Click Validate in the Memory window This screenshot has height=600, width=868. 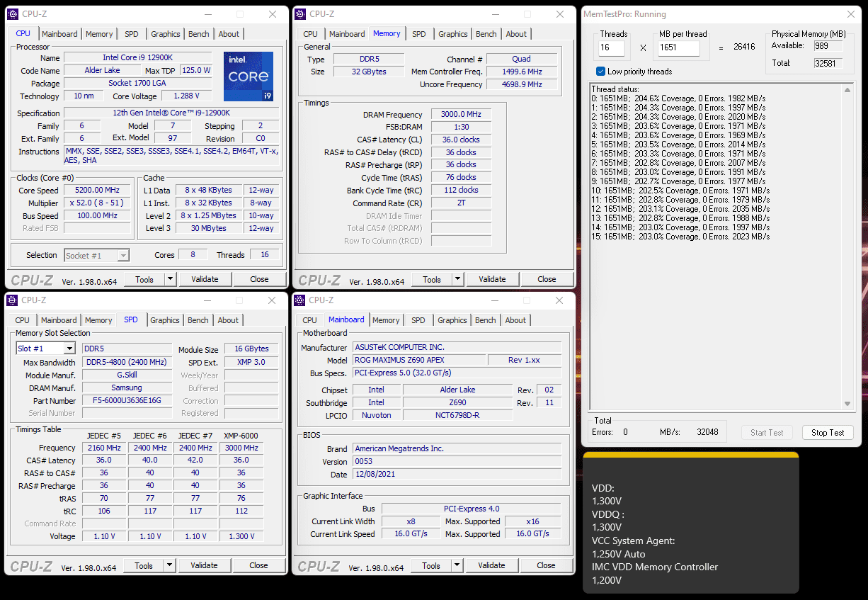coord(492,279)
